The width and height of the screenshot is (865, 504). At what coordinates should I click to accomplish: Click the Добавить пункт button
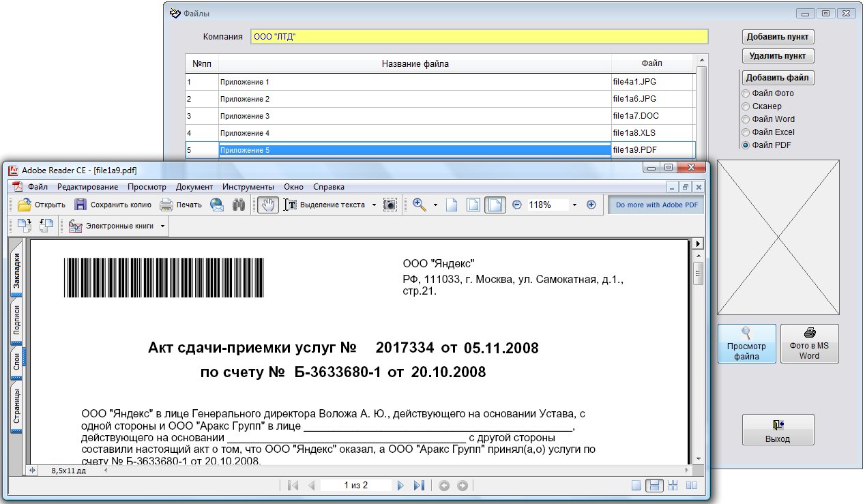click(778, 37)
